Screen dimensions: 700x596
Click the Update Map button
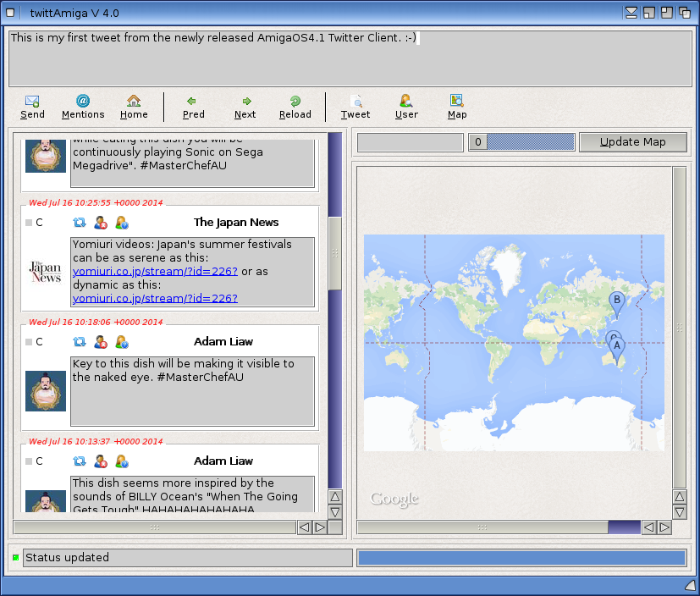tap(632, 142)
